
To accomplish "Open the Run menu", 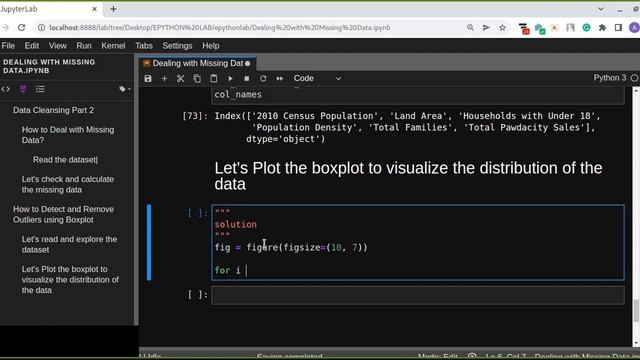I will pyautogui.click(x=84, y=46).
